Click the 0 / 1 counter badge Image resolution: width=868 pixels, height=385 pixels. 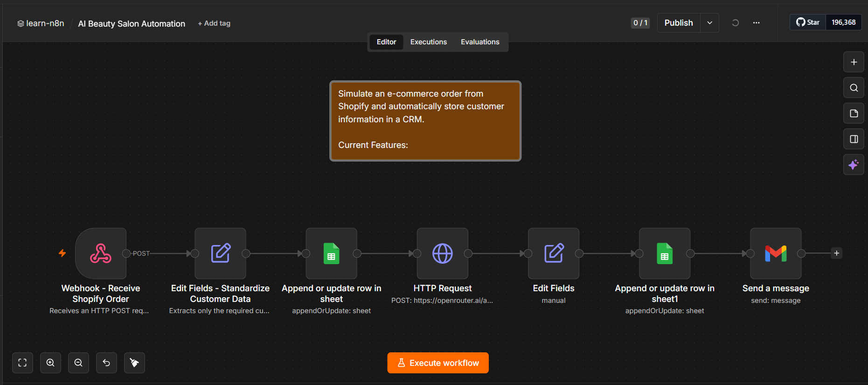point(640,23)
